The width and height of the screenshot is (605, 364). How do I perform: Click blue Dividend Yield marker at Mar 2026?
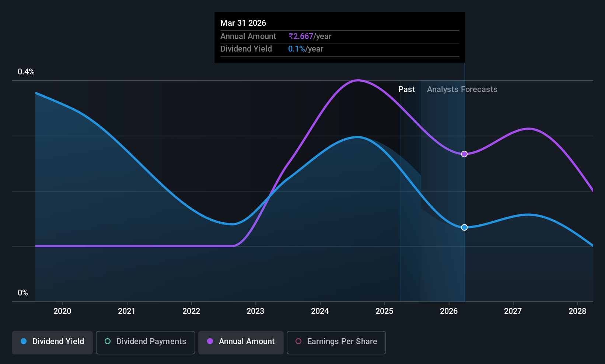point(464,227)
